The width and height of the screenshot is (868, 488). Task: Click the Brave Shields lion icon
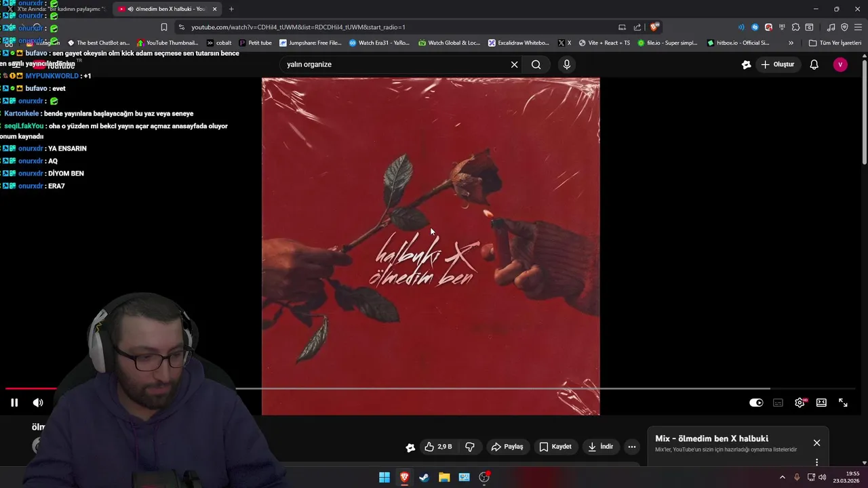pos(654,27)
